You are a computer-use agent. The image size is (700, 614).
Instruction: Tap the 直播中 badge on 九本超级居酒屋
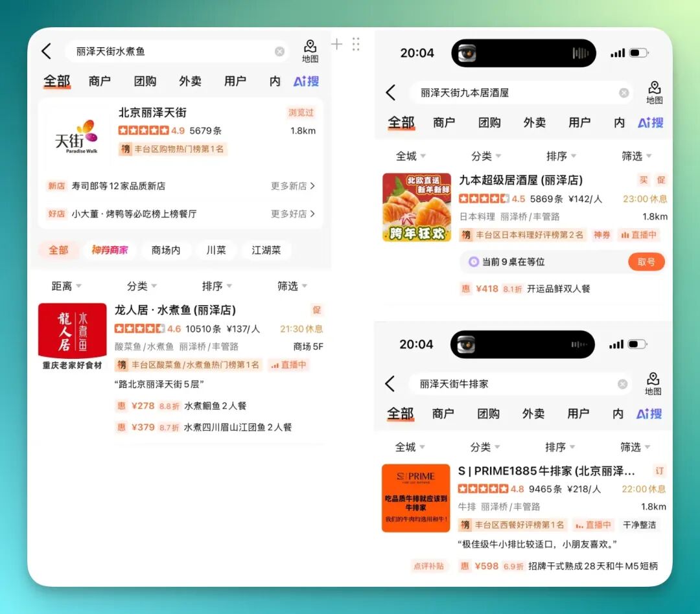click(639, 234)
